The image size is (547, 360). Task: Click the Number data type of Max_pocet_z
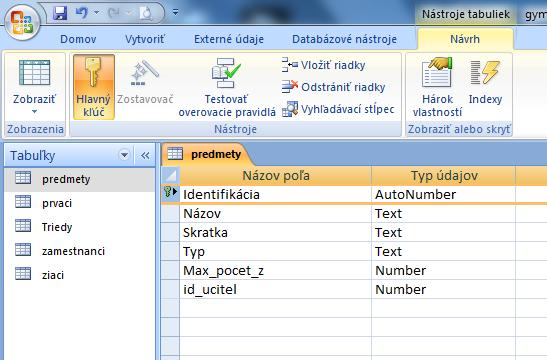[x=443, y=270]
